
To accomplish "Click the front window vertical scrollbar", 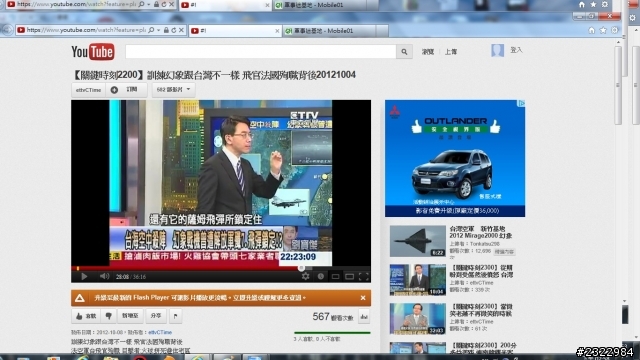I will pos(618,85).
